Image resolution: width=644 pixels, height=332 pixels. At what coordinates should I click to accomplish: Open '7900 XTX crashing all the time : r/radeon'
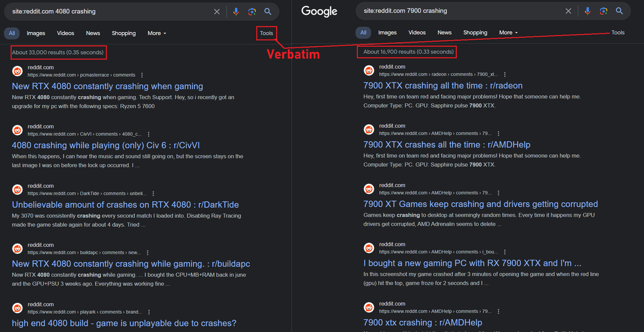(443, 86)
